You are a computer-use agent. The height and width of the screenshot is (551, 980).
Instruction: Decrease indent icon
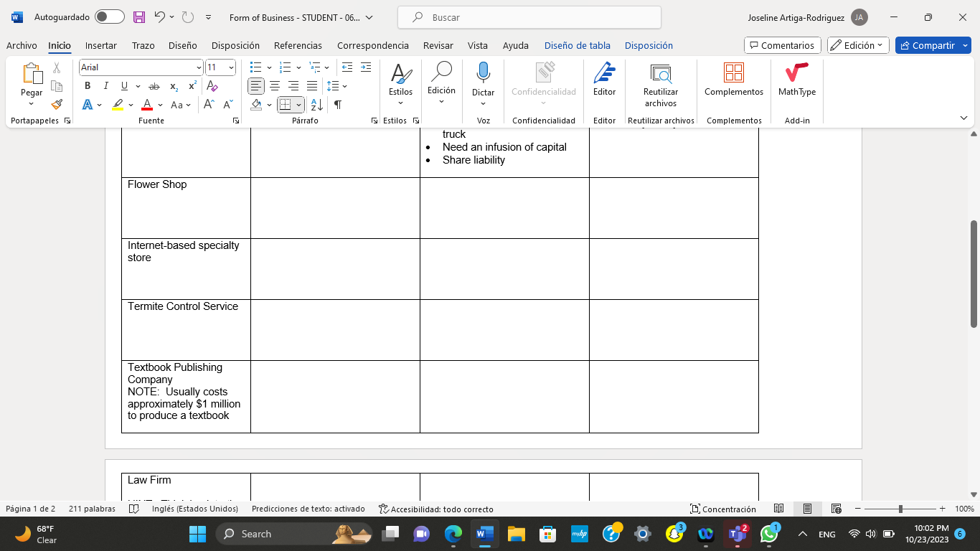pyautogui.click(x=347, y=67)
